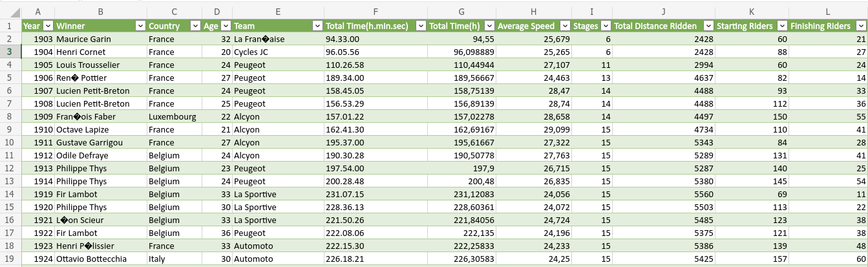Select the column J header
868x267 pixels.
click(x=664, y=12)
